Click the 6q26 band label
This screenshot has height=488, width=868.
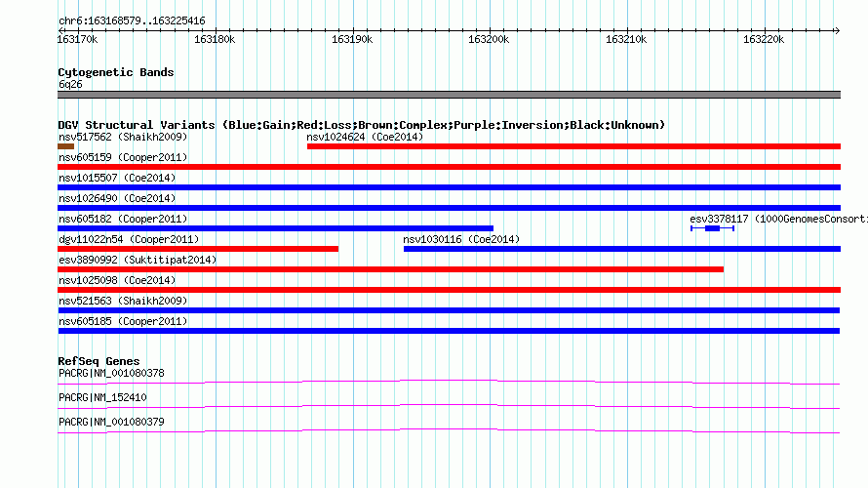pyautogui.click(x=70, y=84)
